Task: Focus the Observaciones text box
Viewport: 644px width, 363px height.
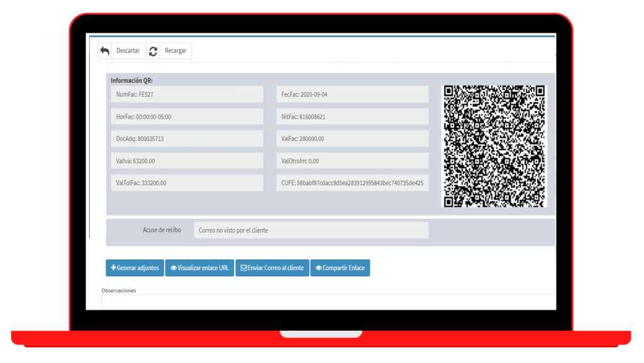Action: coord(328,302)
